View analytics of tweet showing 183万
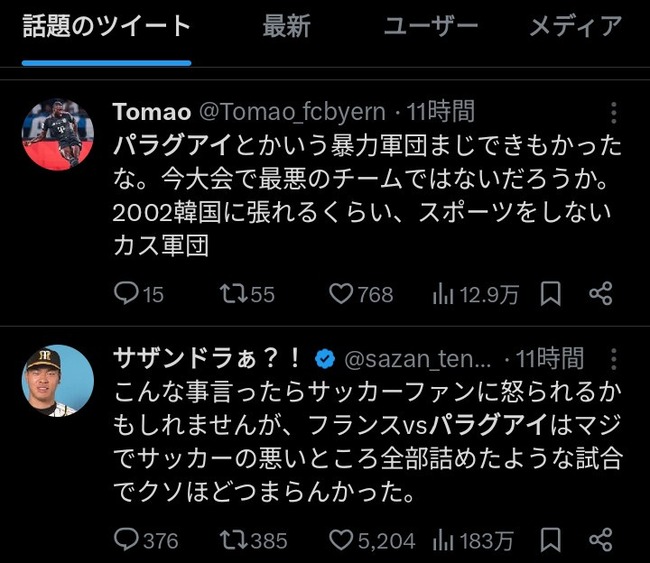 pos(473,541)
